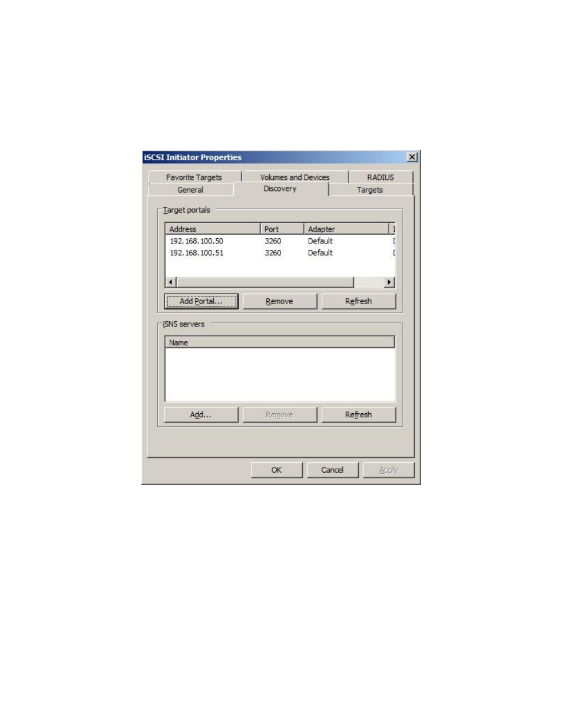
Task: Refresh the iSNS servers list
Action: [358, 415]
